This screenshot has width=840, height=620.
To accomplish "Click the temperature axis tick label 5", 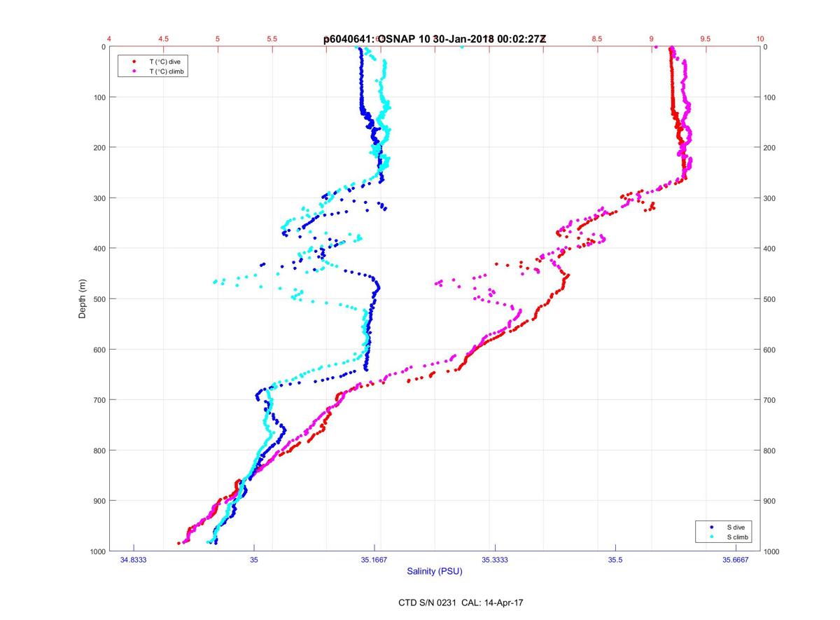I will tap(218, 39).
